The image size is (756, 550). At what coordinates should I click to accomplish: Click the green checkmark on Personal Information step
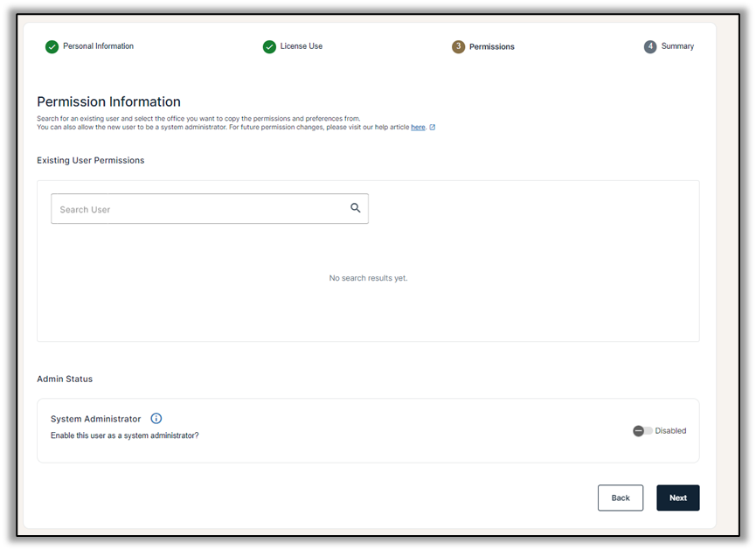point(52,46)
